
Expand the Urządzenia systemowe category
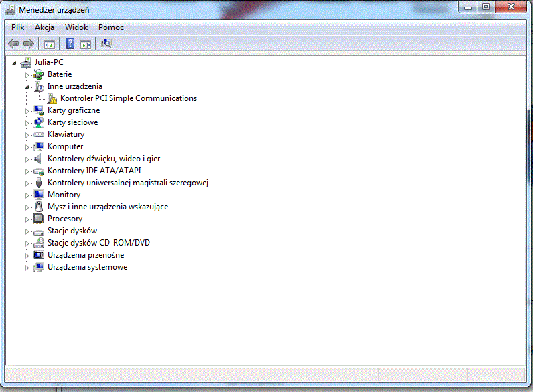tap(27, 268)
